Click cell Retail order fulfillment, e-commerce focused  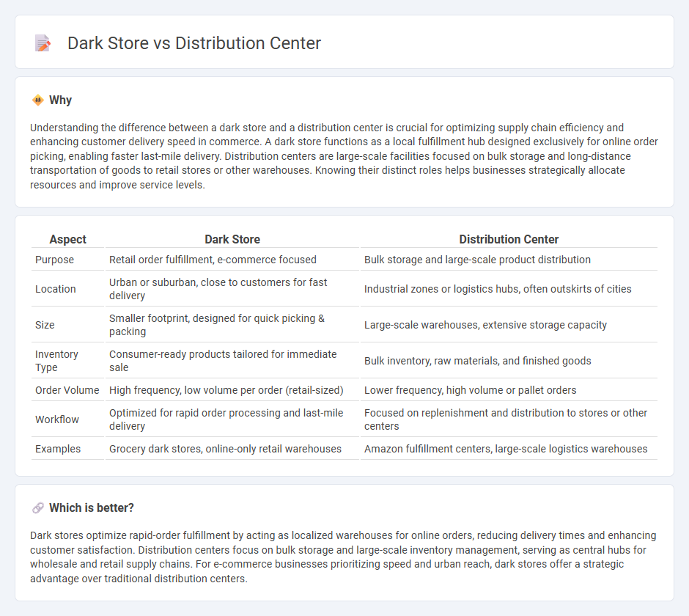tap(232, 260)
